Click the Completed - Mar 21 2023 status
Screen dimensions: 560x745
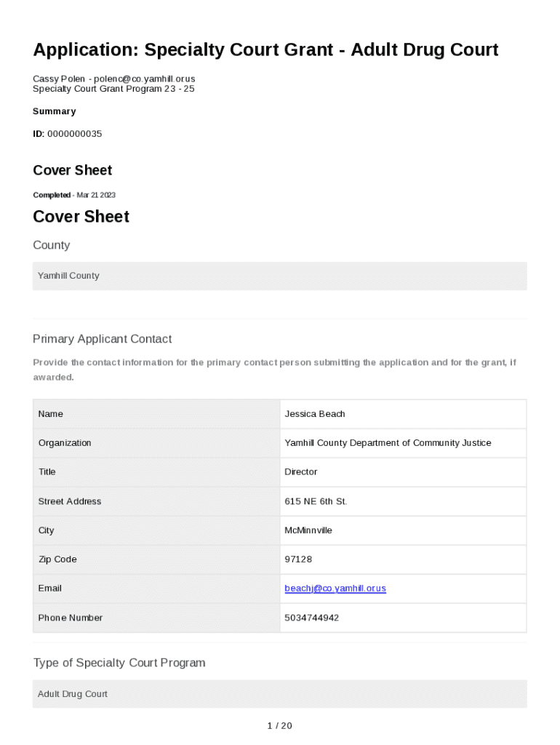pyautogui.click(x=74, y=195)
